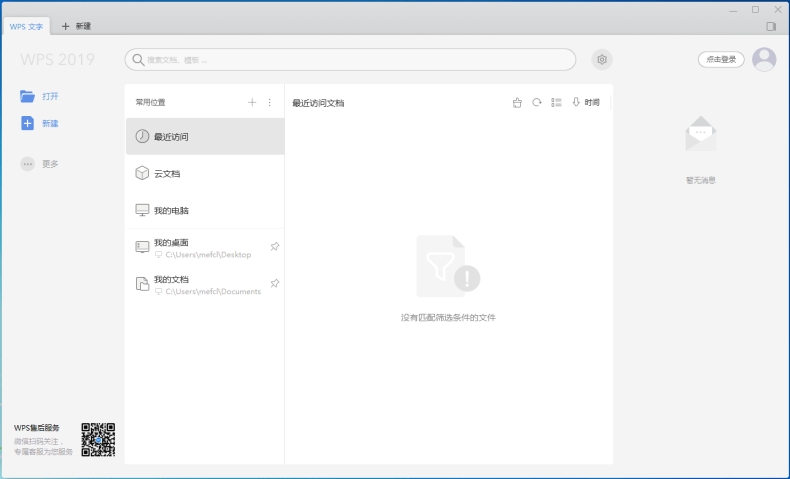Open settings via the gear icon
The image size is (790, 479).
(602, 59)
